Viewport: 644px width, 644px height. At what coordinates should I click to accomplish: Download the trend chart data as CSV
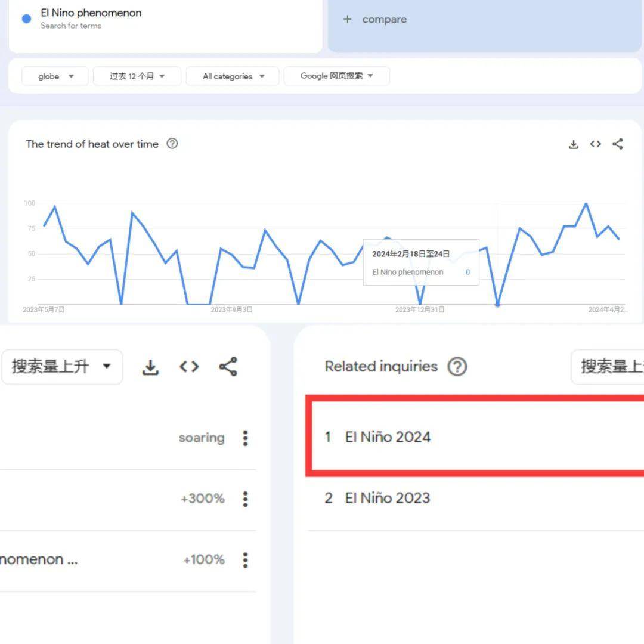573,144
